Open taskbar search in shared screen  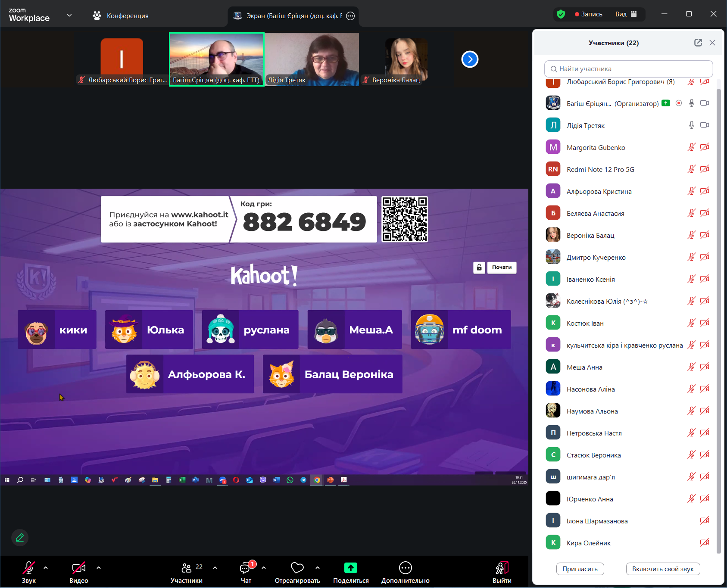pyautogui.click(x=20, y=480)
